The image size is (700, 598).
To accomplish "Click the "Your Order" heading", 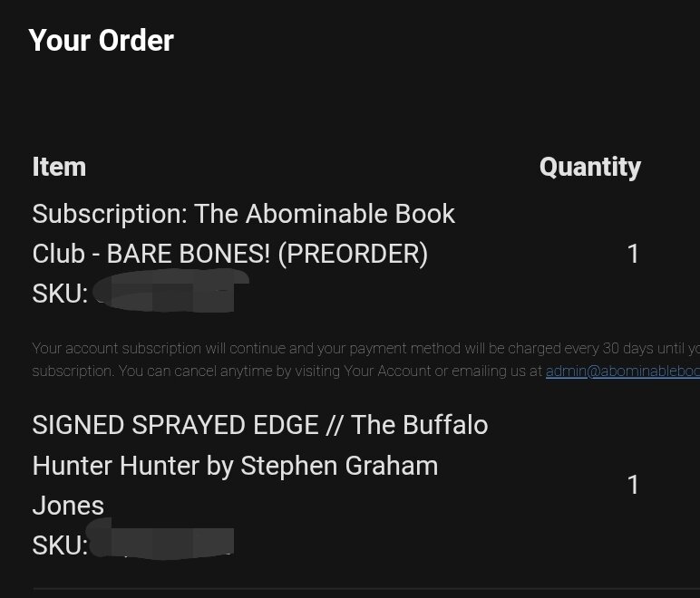I will pyautogui.click(x=101, y=40).
